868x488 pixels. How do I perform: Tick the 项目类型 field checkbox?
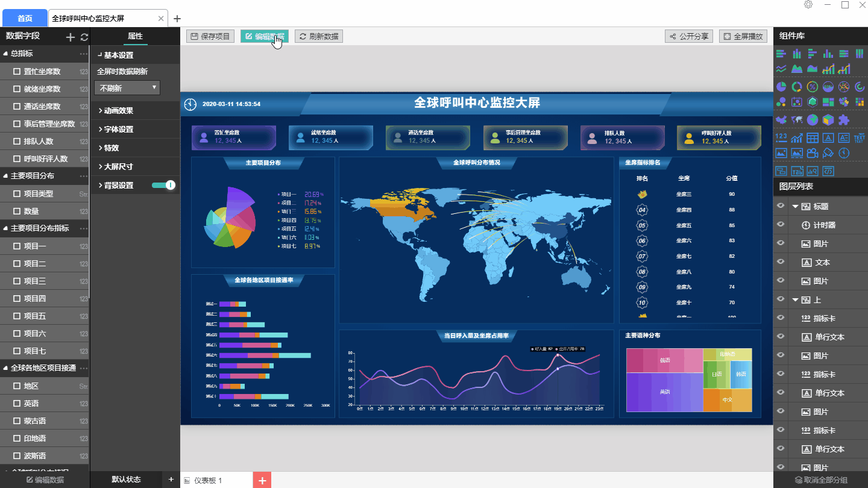[17, 193]
